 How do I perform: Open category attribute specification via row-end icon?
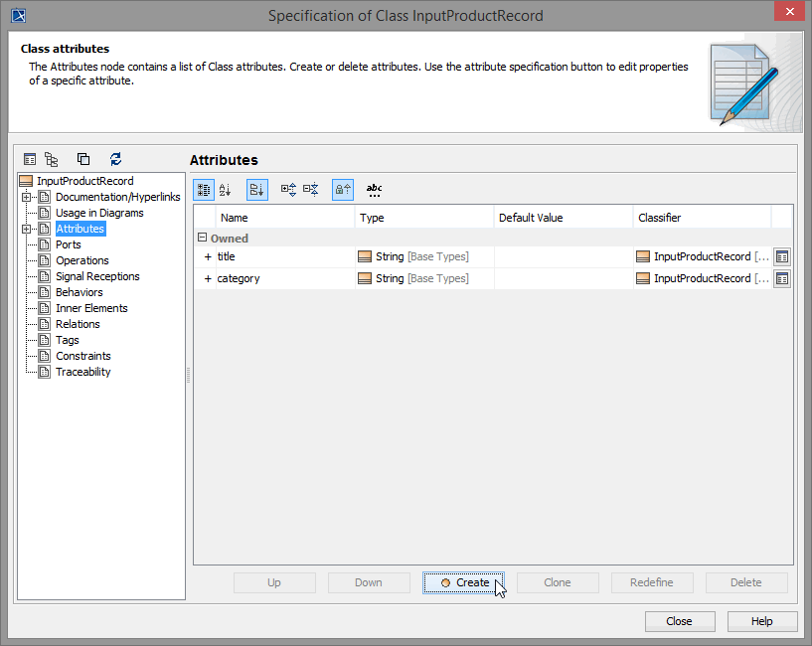coord(782,279)
